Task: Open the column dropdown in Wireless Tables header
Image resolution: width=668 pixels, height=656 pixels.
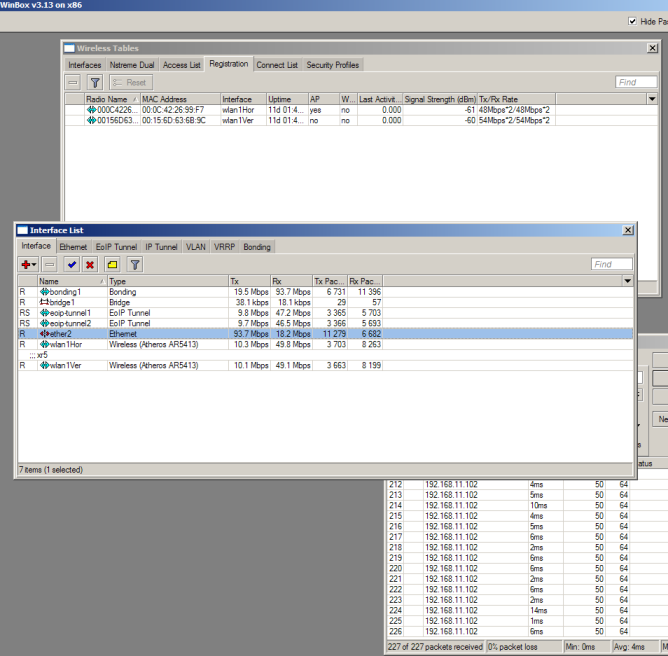Action: pyautogui.click(x=652, y=99)
